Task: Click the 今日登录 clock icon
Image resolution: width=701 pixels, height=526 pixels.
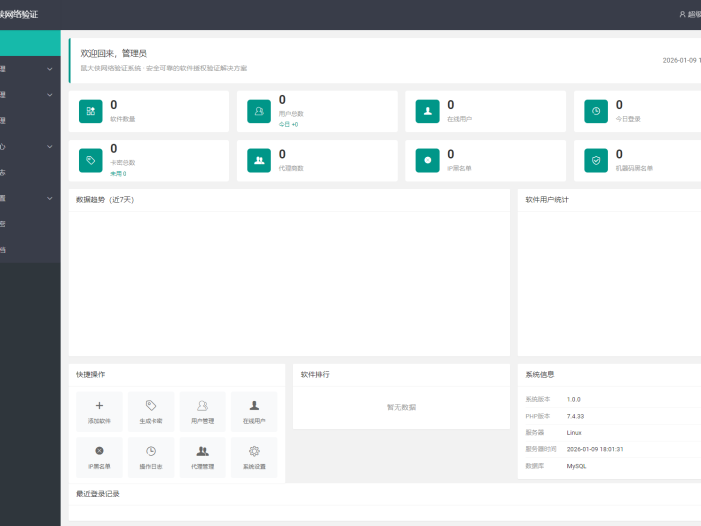Action: tap(596, 111)
